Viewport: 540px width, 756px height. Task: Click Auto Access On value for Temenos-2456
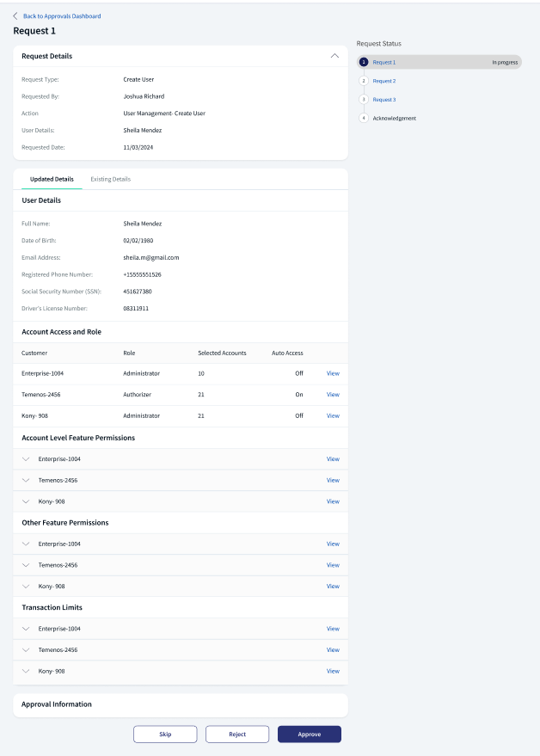299,395
